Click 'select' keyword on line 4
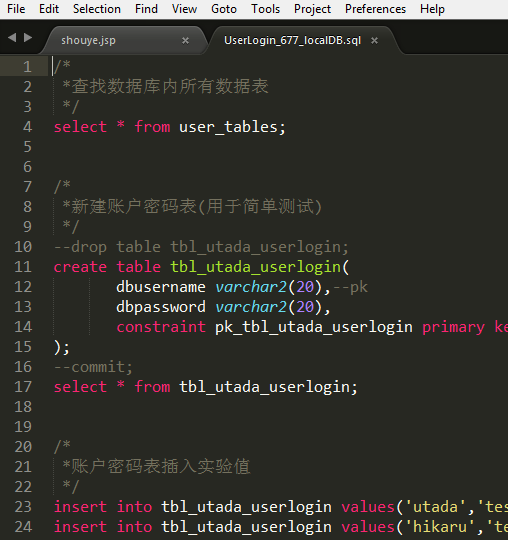This screenshot has height=540, width=508. pos(80,127)
